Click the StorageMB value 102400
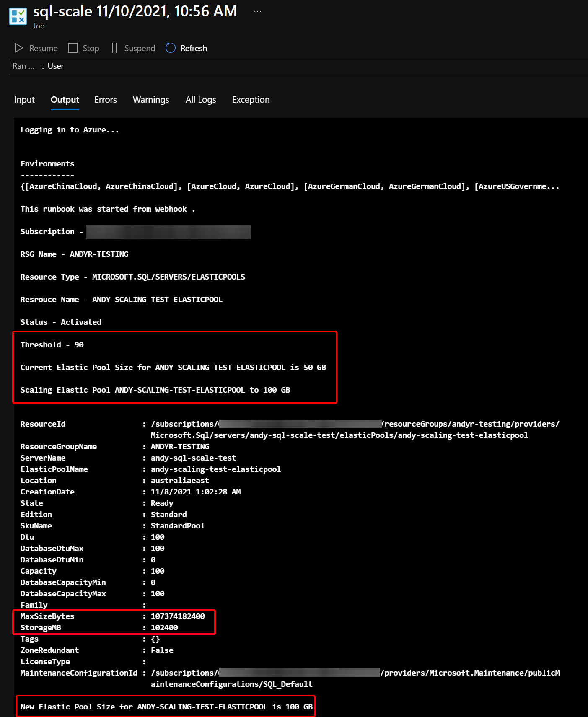 click(x=164, y=628)
